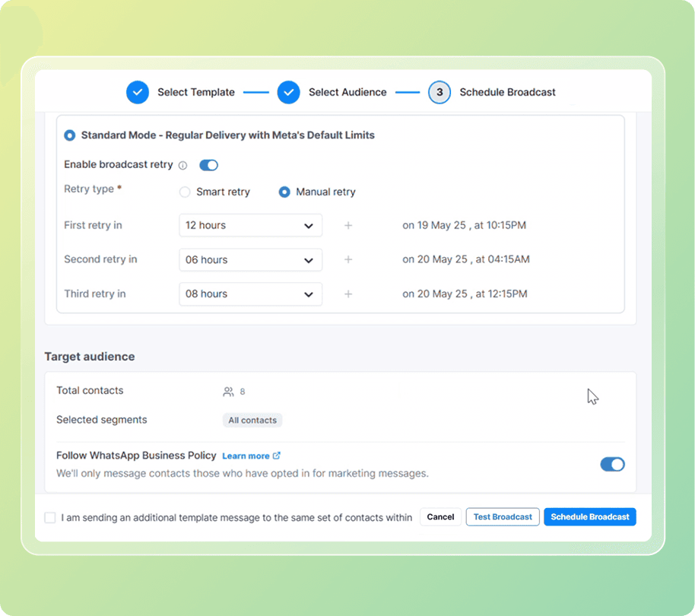Open the Schedule Broadcast step
695x616 pixels.
[x=508, y=92]
